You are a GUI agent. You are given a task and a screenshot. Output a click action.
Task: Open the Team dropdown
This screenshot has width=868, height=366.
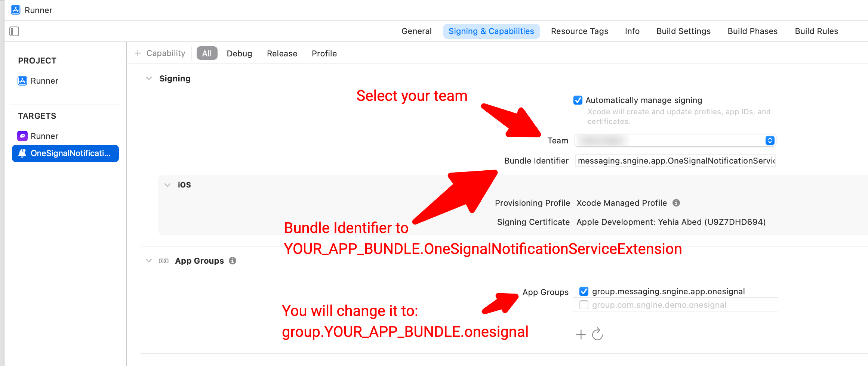tap(675, 140)
